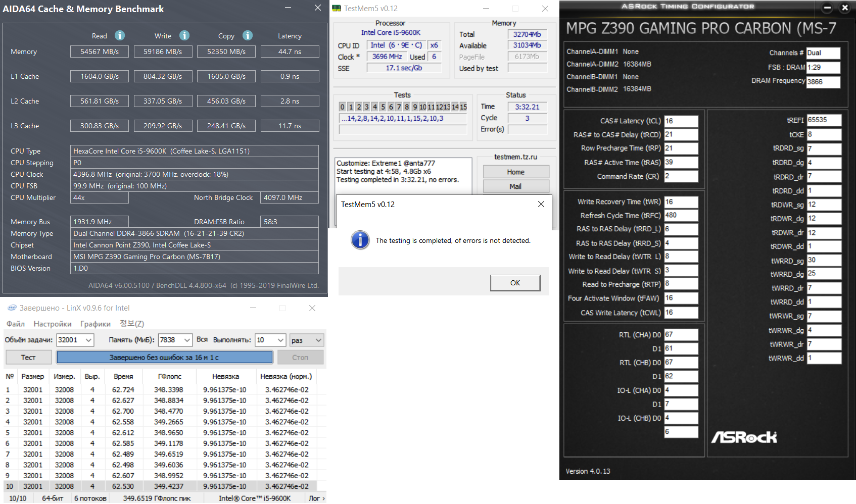The image size is (856, 504).
Task: Close the LinX v0.9.6 window
Action: click(x=312, y=308)
